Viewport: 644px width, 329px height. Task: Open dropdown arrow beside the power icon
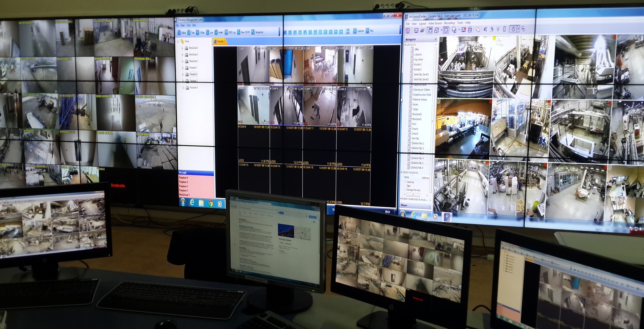coord(519,29)
